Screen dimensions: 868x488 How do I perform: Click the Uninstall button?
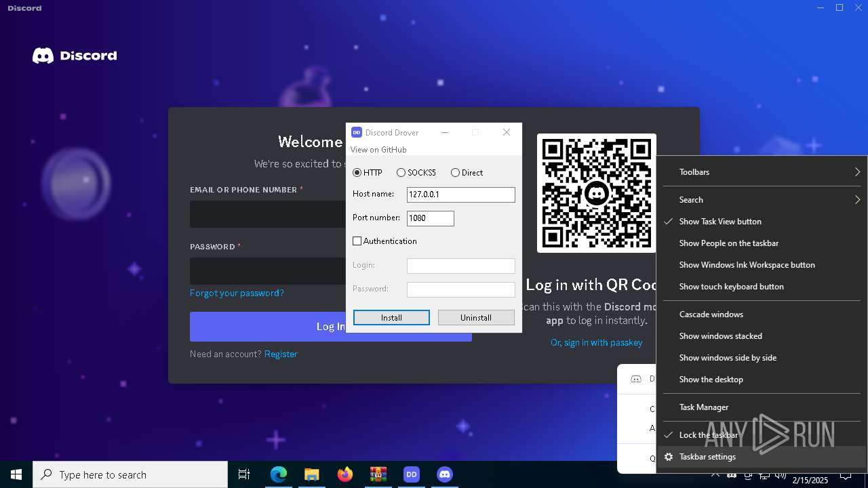476,317
